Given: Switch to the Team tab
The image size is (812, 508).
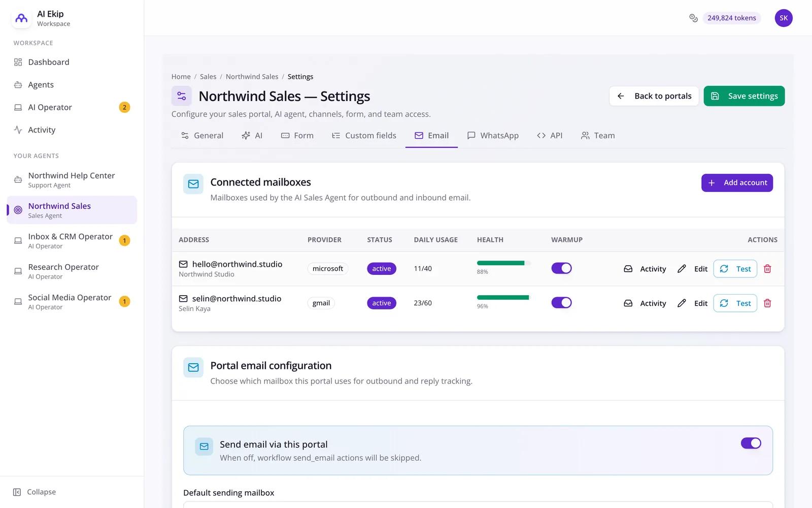Looking at the screenshot, I should click(x=598, y=136).
